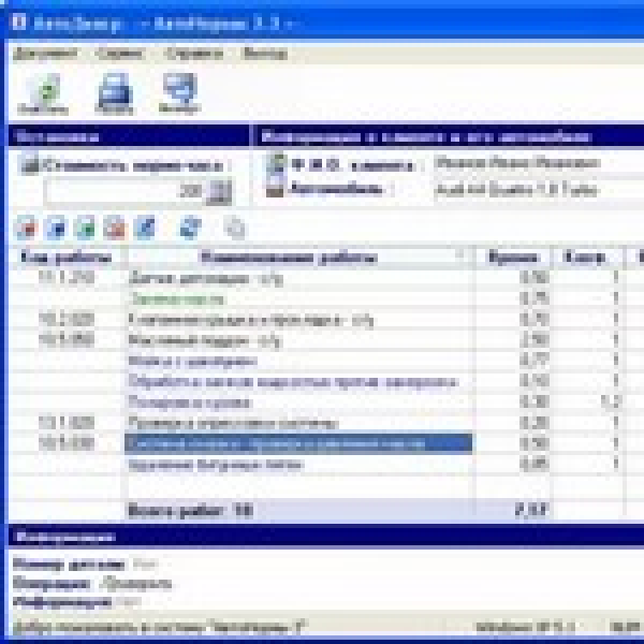Click the second blue icon in table toolbar

point(56,228)
